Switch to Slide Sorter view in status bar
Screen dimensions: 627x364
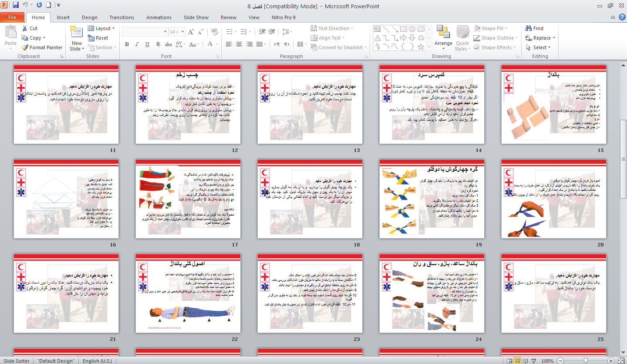pos(518,361)
